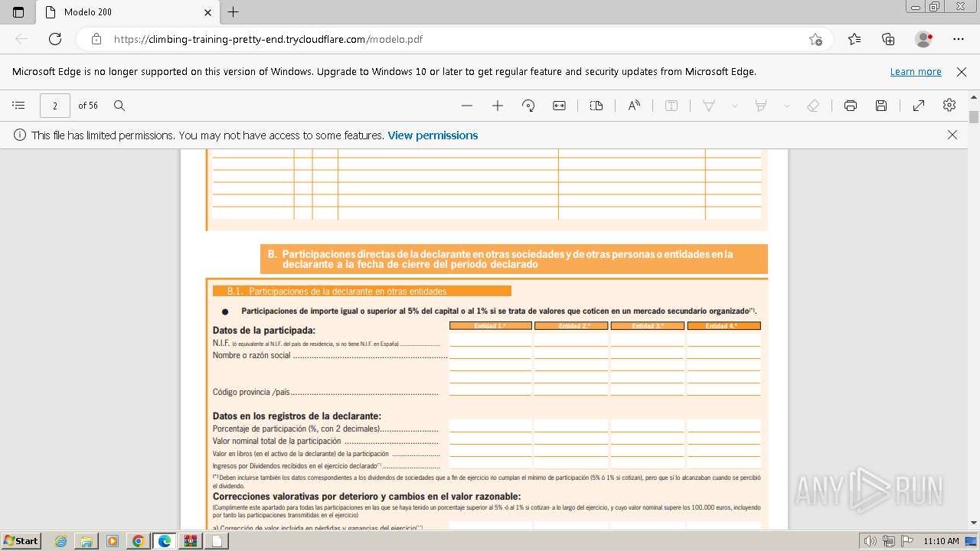Close the limited permissions info bar

(x=952, y=135)
